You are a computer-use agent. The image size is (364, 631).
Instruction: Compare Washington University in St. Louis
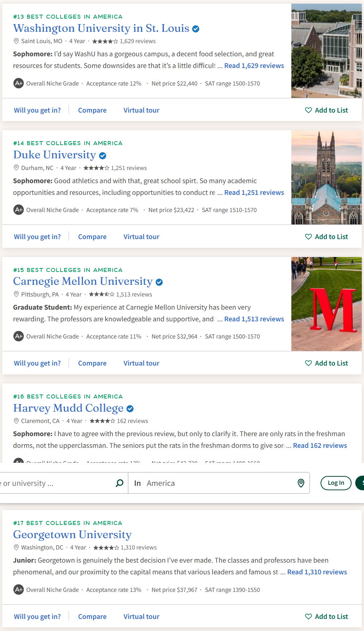92,110
